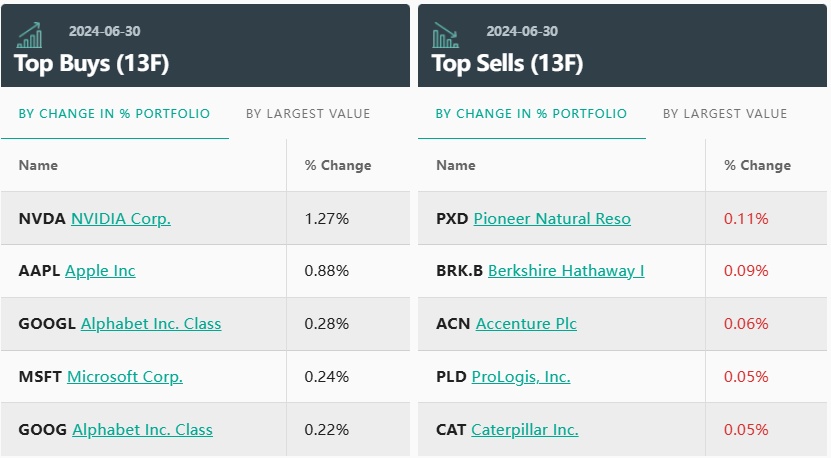
Task: Open the NVIDIA Corp. link
Action: point(121,218)
